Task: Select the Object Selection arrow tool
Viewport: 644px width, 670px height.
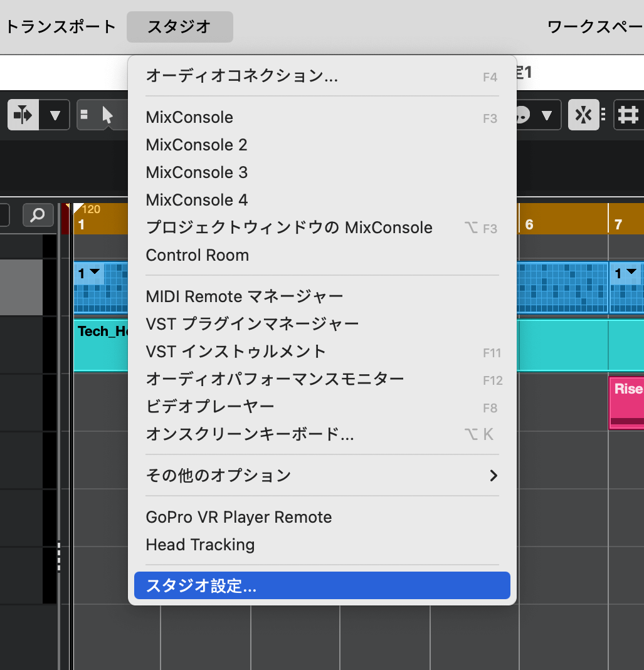Action: [107, 115]
